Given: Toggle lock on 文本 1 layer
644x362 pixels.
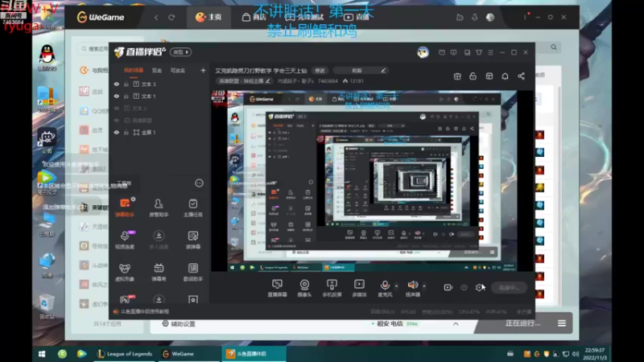Looking at the screenshot, I should 126,96.
